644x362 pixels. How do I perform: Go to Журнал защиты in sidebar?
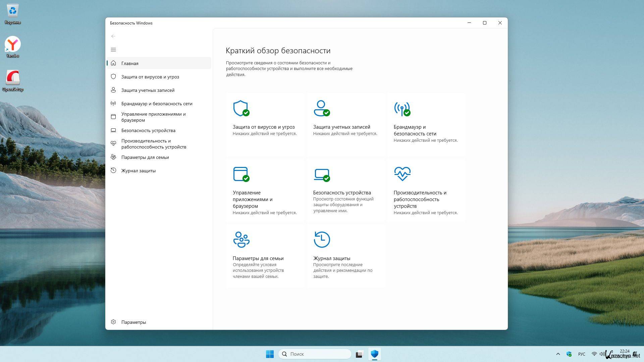[x=138, y=171]
